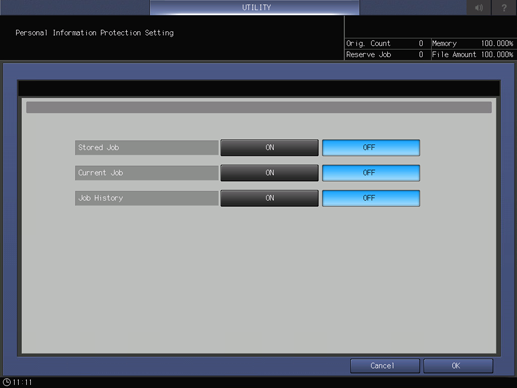Click the Memory 100.000% readout
Image resolution: width=517 pixels, height=388 pixels.
473,43
